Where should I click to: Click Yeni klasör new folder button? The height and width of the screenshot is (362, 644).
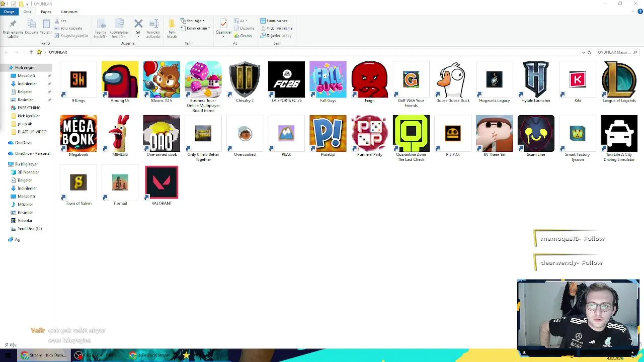172,29
